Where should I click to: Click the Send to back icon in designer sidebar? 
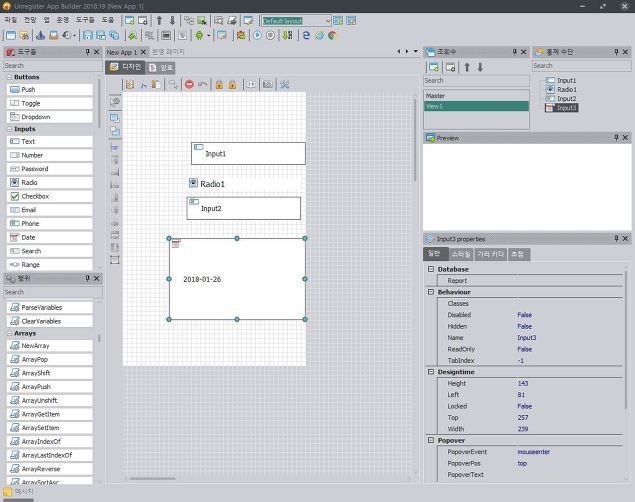[115, 131]
